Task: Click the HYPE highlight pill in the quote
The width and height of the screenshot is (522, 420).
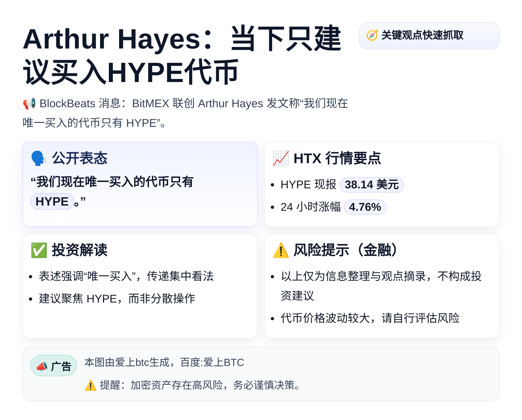Action: (52, 201)
